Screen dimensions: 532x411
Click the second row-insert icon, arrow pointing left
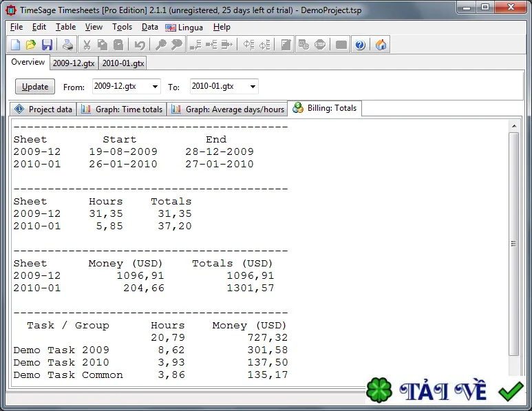(x=211, y=45)
